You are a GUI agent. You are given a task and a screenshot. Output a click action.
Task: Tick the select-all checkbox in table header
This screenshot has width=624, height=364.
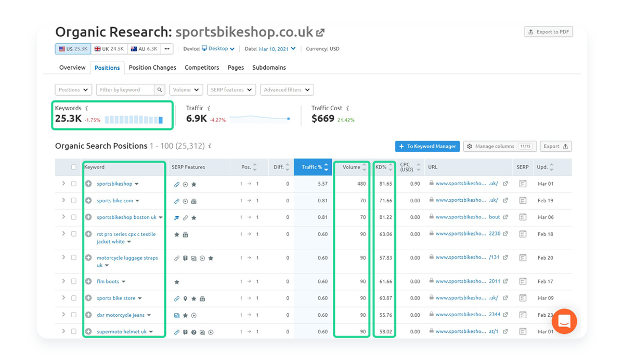pos(74,167)
